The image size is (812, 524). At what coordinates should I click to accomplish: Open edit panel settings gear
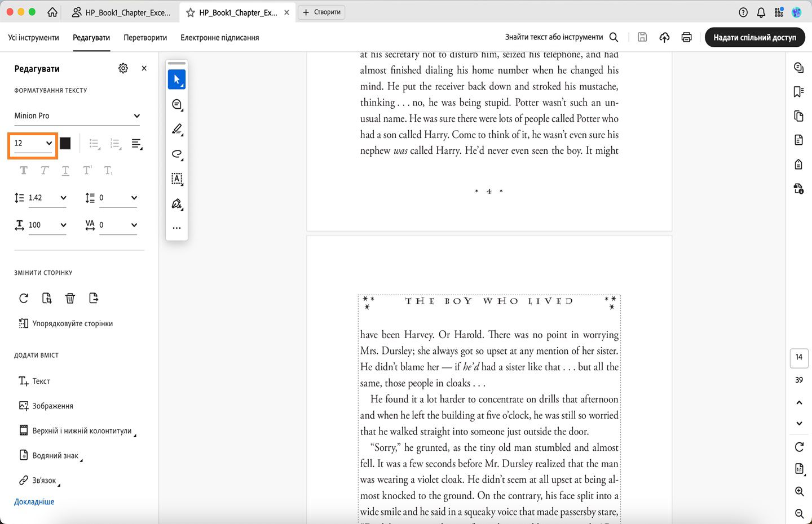pyautogui.click(x=123, y=68)
